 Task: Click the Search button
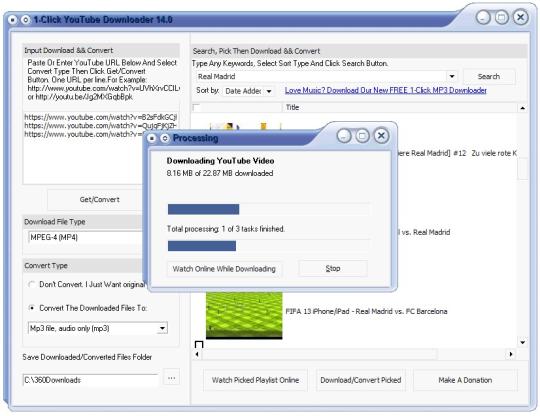(x=489, y=76)
